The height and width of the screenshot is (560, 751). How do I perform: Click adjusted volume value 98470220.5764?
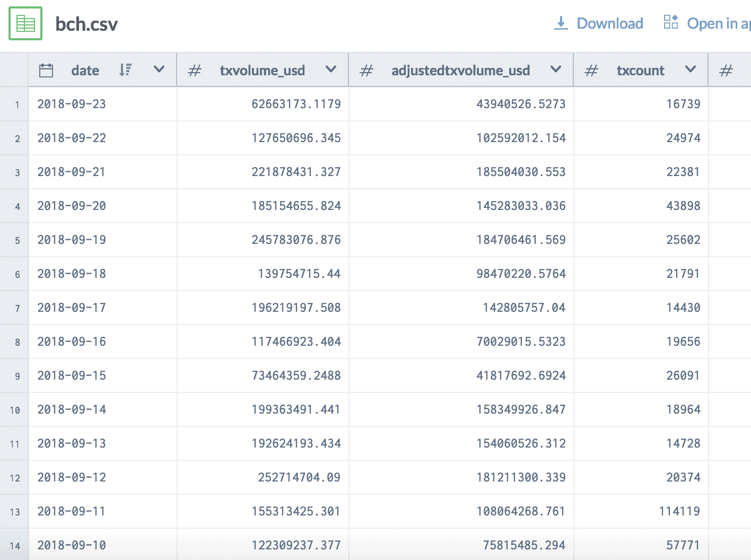pyautogui.click(x=521, y=274)
